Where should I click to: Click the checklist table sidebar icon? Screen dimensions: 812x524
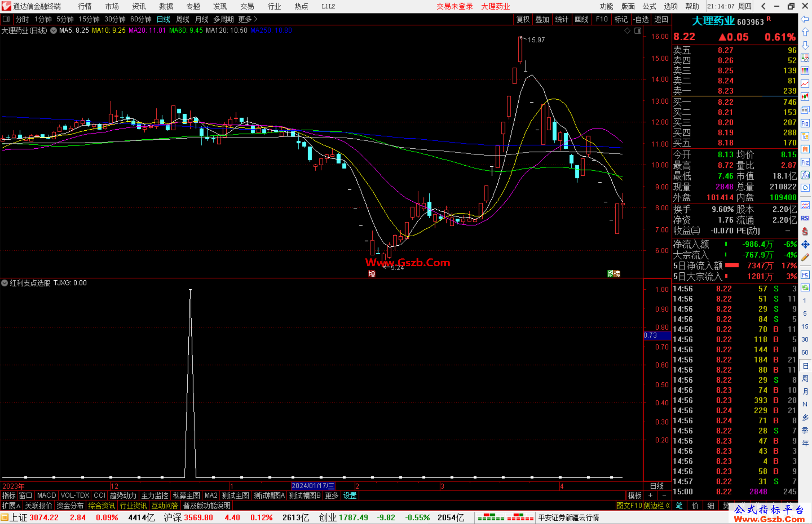point(805,58)
